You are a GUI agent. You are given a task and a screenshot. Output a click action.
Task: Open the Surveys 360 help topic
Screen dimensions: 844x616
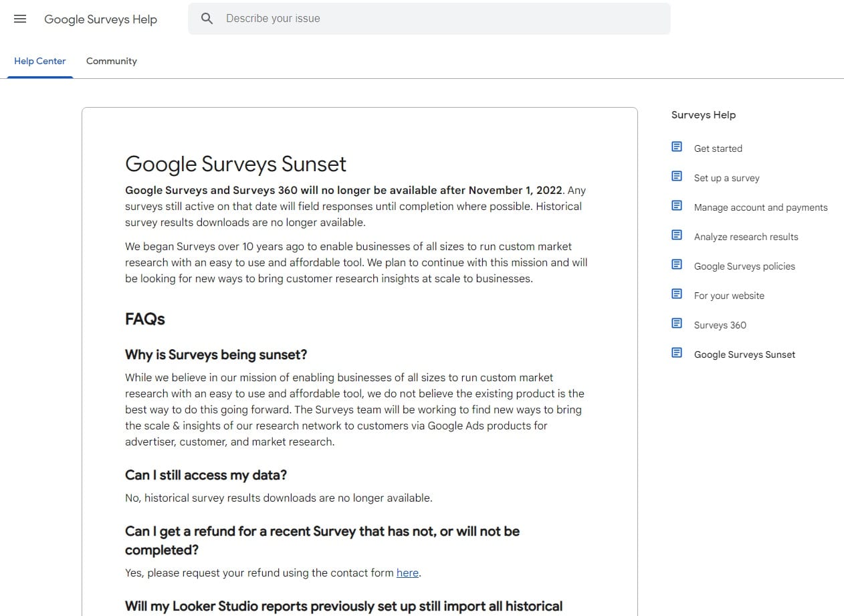point(720,325)
